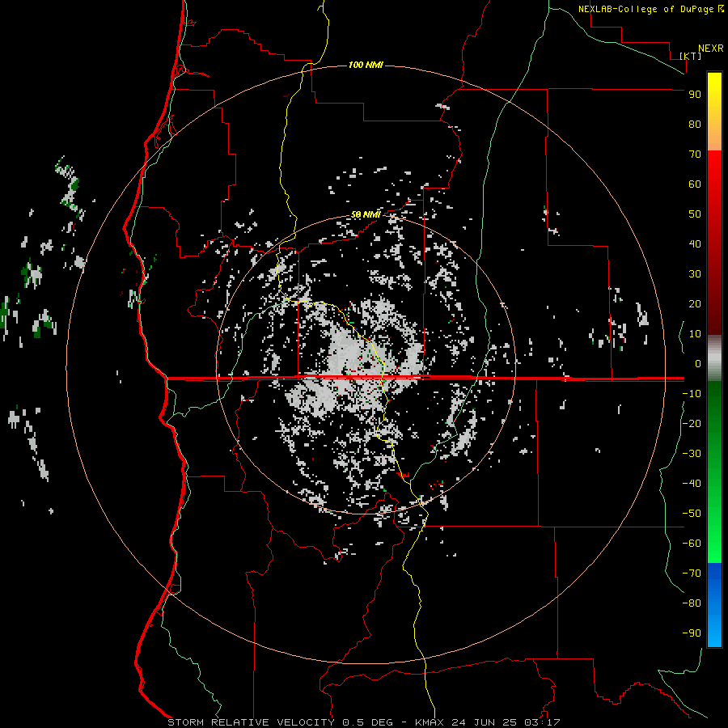
Task: Click the KT units label above colorbar
Action: click(691, 56)
